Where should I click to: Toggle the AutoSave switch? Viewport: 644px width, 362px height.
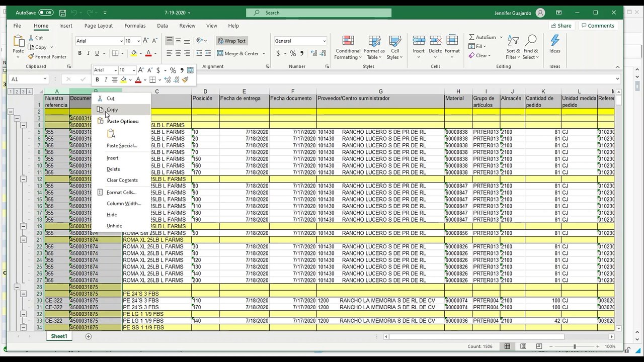pos(46,13)
